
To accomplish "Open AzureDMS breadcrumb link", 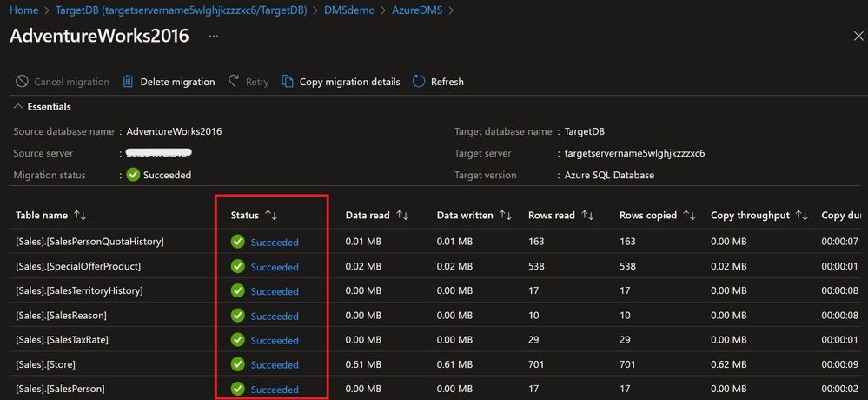I will pyautogui.click(x=417, y=10).
